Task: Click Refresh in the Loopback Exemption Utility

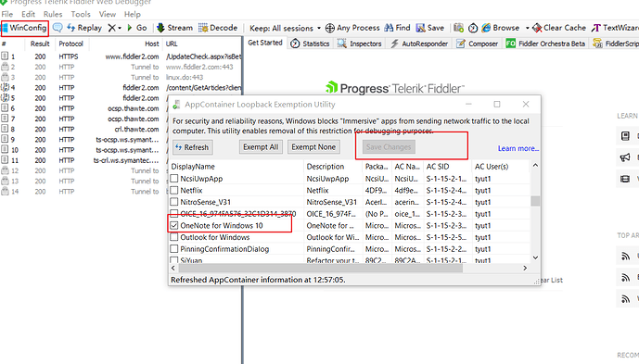Action: (192, 147)
